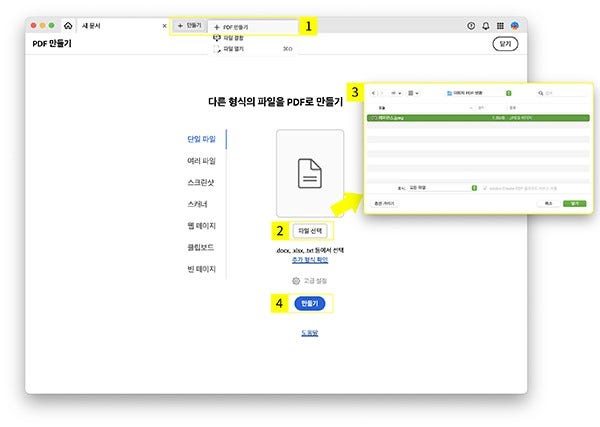Open the '추가 형식 확인' link
Image resolution: width=600 pixels, height=427 pixels.
coord(310,260)
